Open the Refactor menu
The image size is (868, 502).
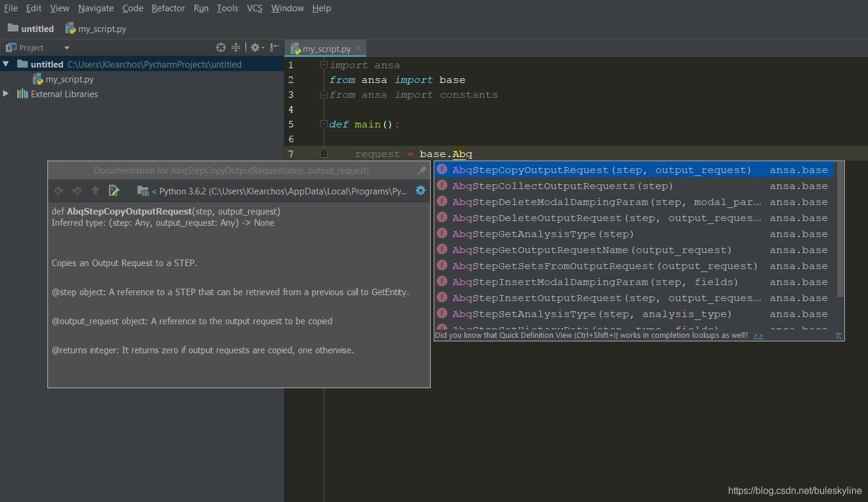click(168, 8)
